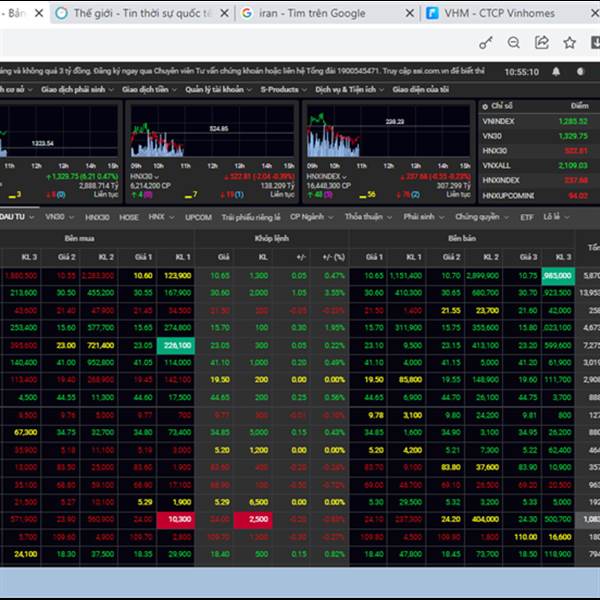600x600 pixels.
Task: Click the Bên mua group header
Action: pos(79,238)
